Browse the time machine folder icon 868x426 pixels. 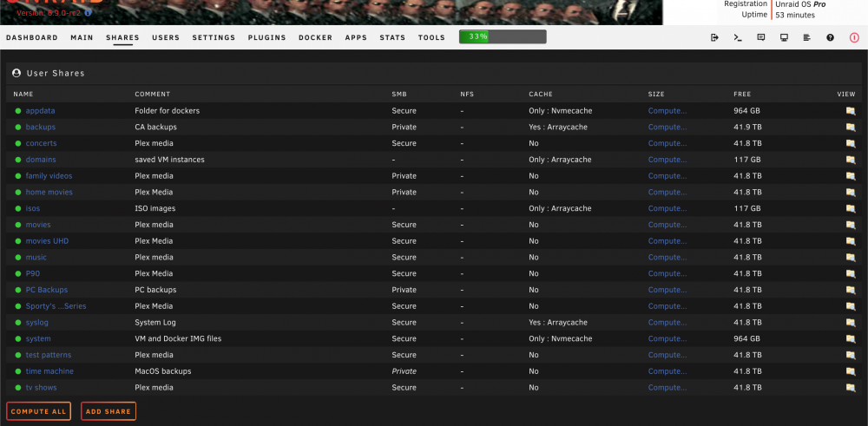point(851,371)
